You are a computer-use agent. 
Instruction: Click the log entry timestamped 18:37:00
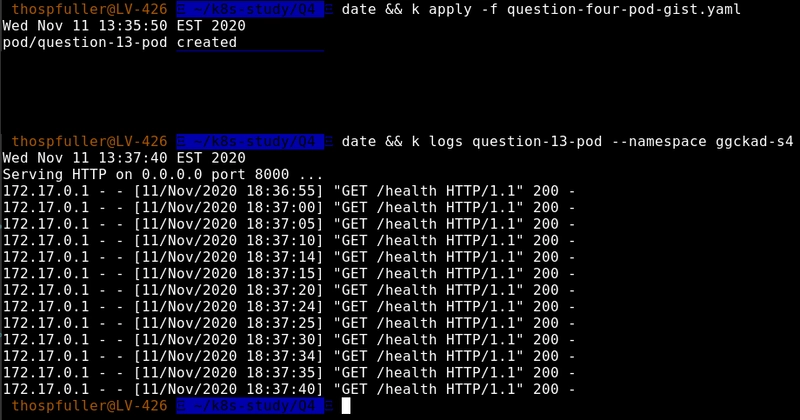click(288, 207)
